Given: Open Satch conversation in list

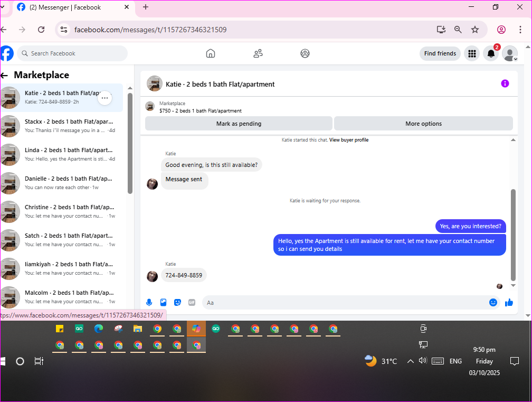Looking at the screenshot, I should [x=62, y=240].
